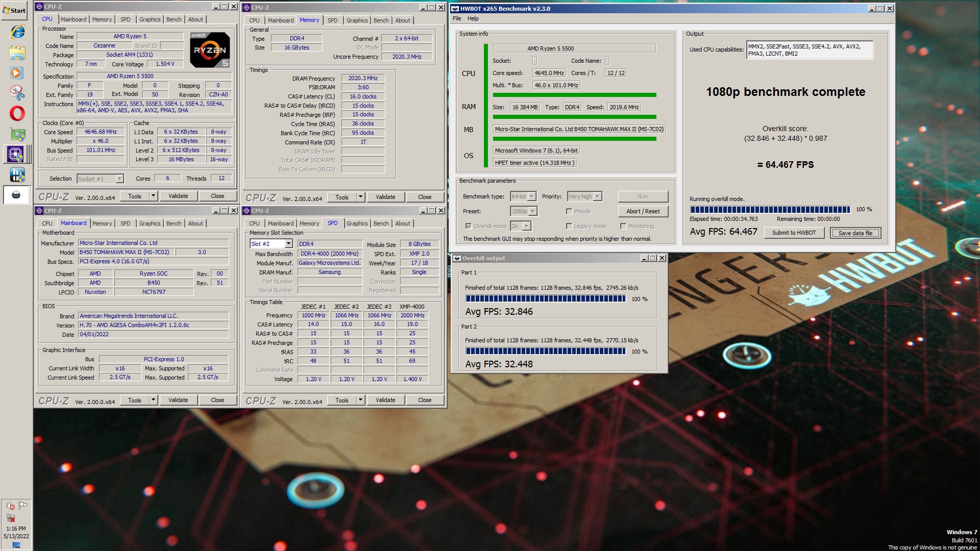This screenshot has height=551, width=980.
Task: Select the purple CPU-Z taskbar icon
Action: tap(15, 154)
